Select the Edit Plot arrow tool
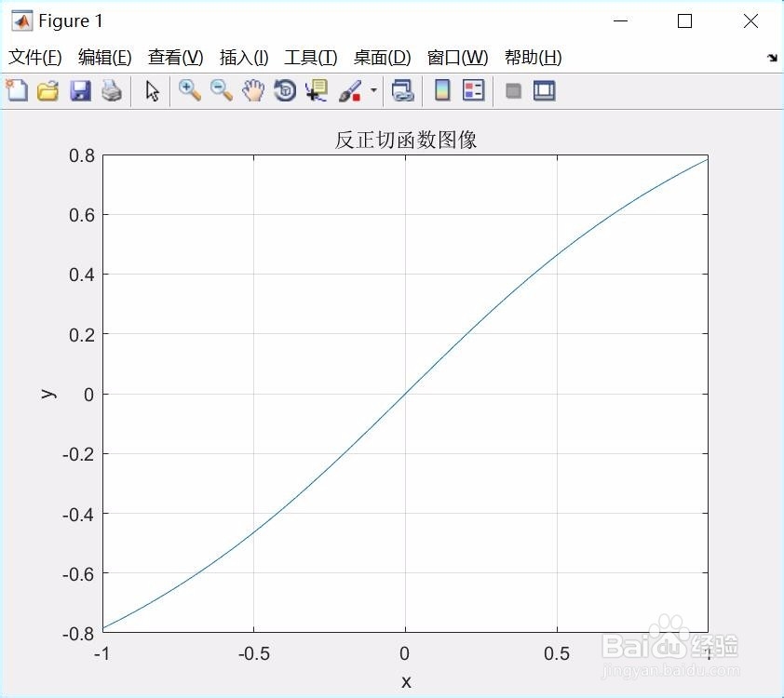Viewport: 784px width, 698px height. pyautogui.click(x=152, y=91)
